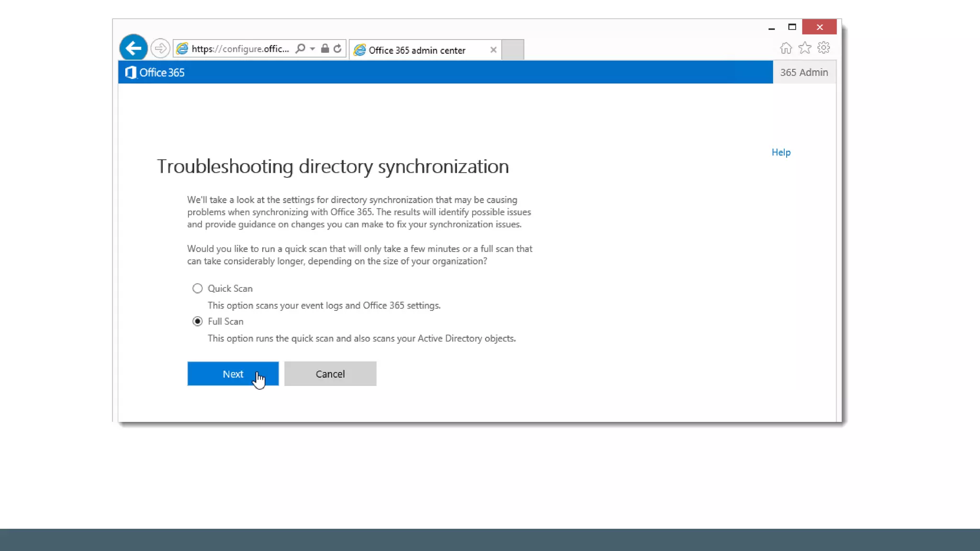
Task: Open the Help link
Action: 781,152
